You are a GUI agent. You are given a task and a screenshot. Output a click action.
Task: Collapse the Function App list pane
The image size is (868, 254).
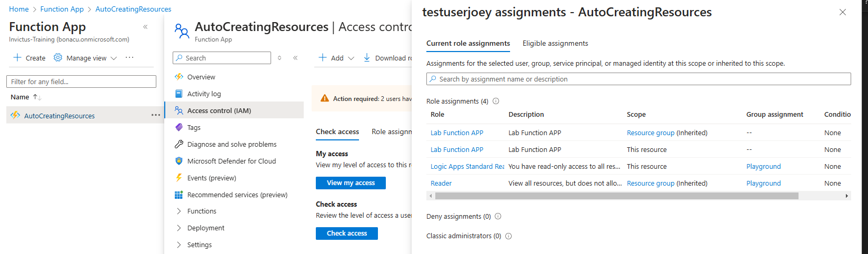point(145,27)
